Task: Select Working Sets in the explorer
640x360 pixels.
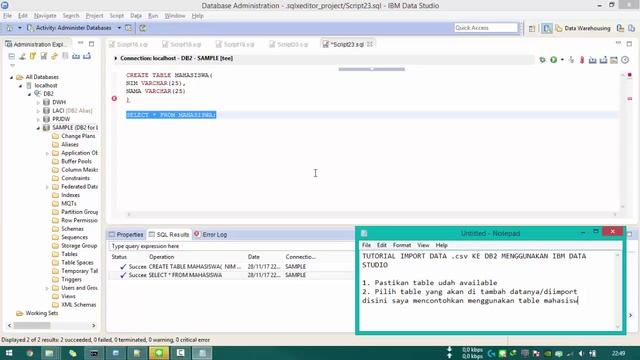Action: (42, 313)
